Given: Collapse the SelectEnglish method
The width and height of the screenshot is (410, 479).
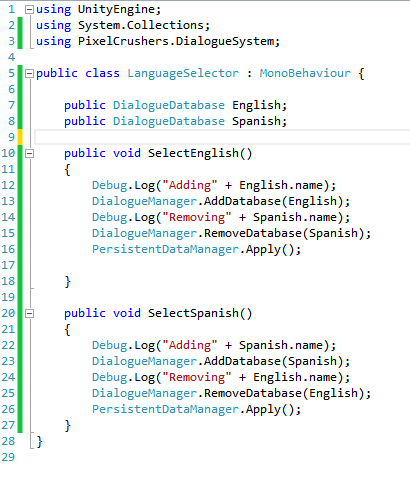Looking at the screenshot, I should click(x=30, y=153).
